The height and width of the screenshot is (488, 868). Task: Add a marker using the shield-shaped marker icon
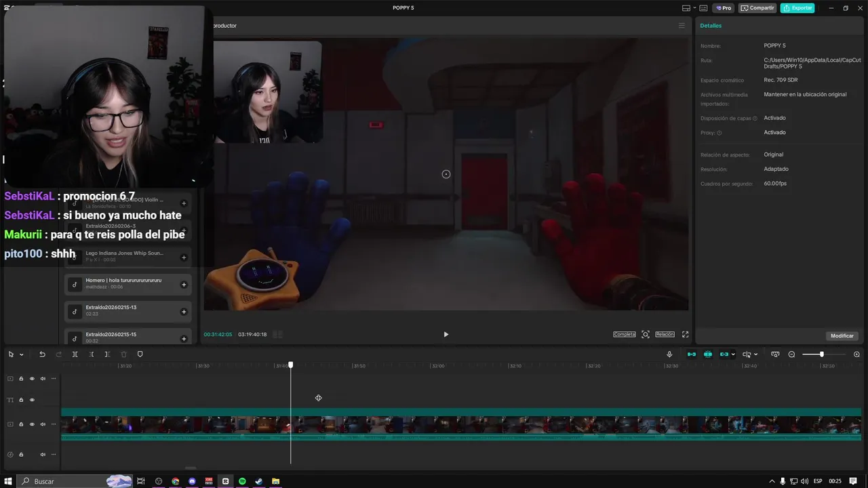(x=140, y=354)
